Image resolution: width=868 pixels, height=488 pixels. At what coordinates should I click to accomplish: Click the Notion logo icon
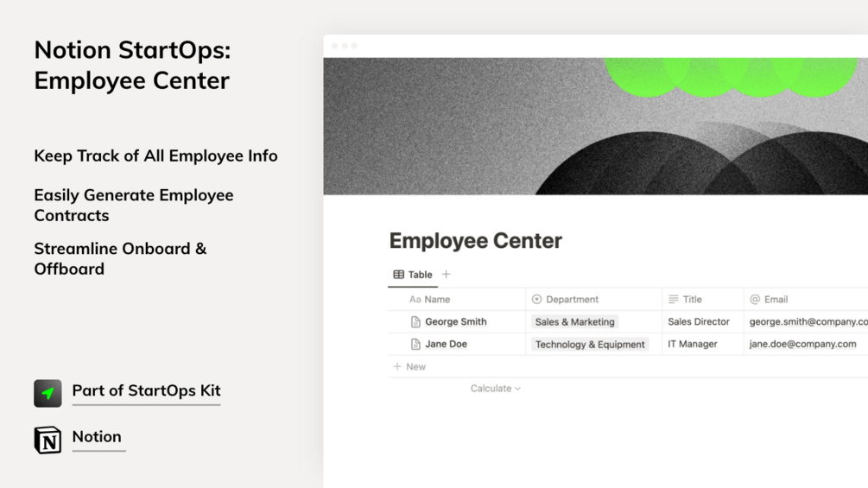pyautogui.click(x=48, y=440)
